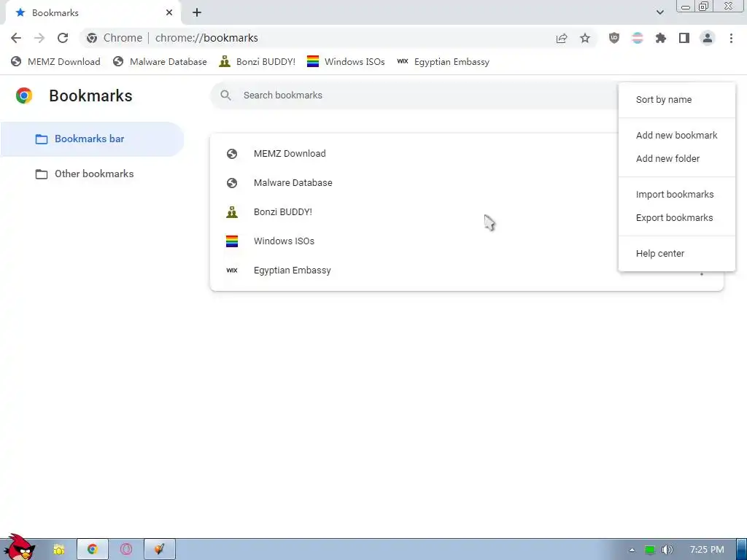
Task: Open Windows ISOs from bookmarks bar
Action: coord(346,62)
